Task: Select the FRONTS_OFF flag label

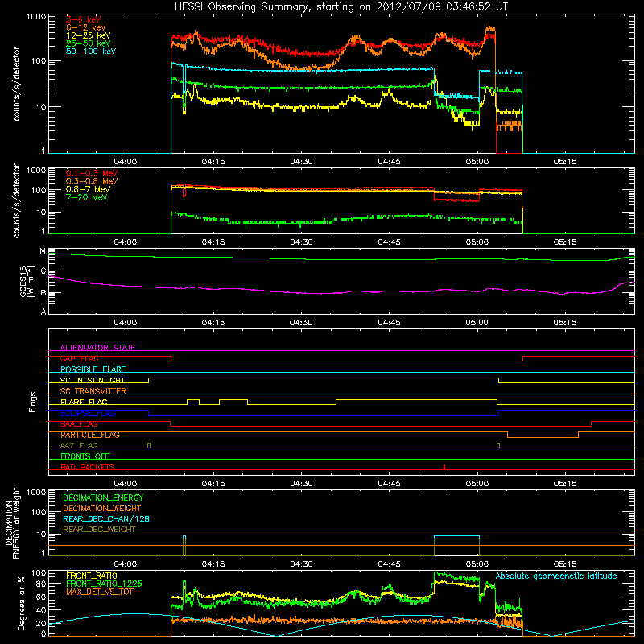Action: click(85, 456)
